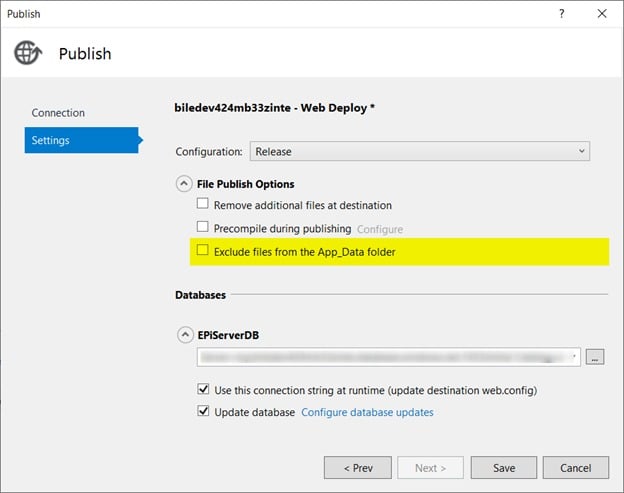Click the help question mark button
624x493 pixels.
pos(561,14)
